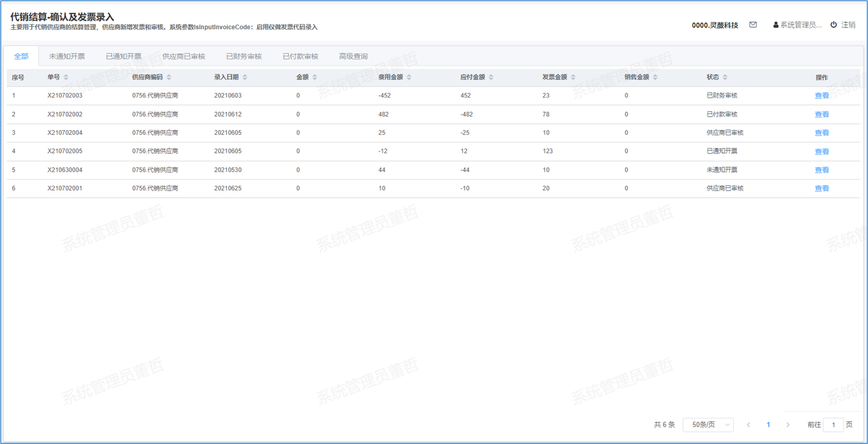Sort by 发票金额 column sort icon
The width and height of the screenshot is (868, 444).
click(573, 77)
